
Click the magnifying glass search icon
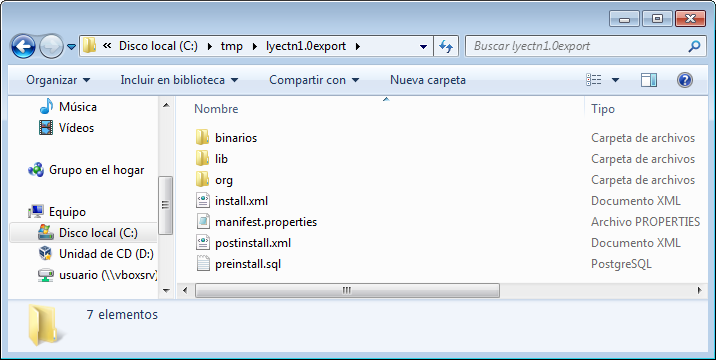(694, 46)
